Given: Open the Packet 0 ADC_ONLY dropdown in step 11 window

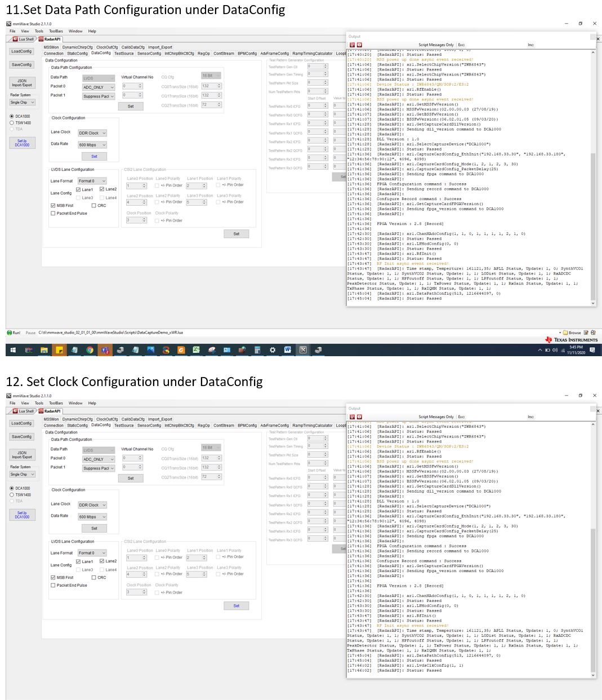Looking at the screenshot, I should (99, 87).
